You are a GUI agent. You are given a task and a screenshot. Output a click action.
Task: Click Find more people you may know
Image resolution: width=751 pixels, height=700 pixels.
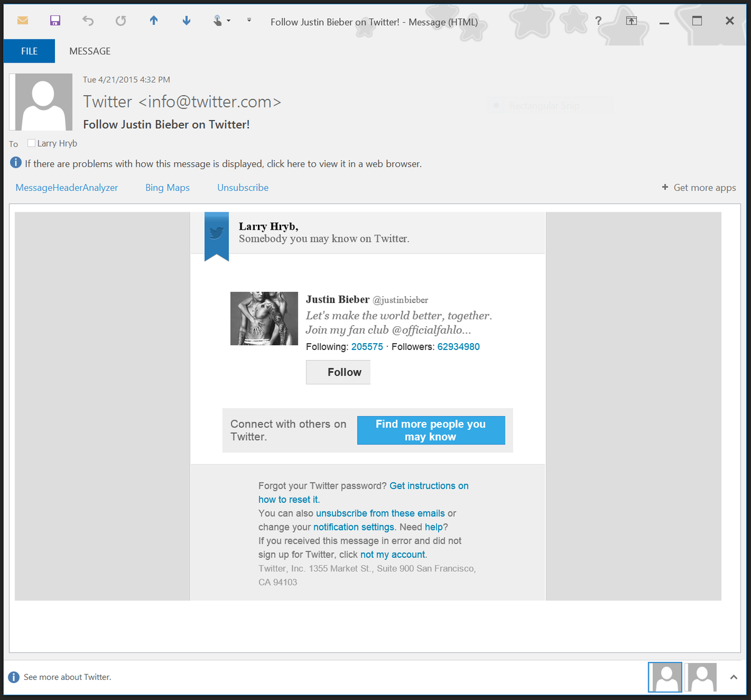tap(431, 430)
